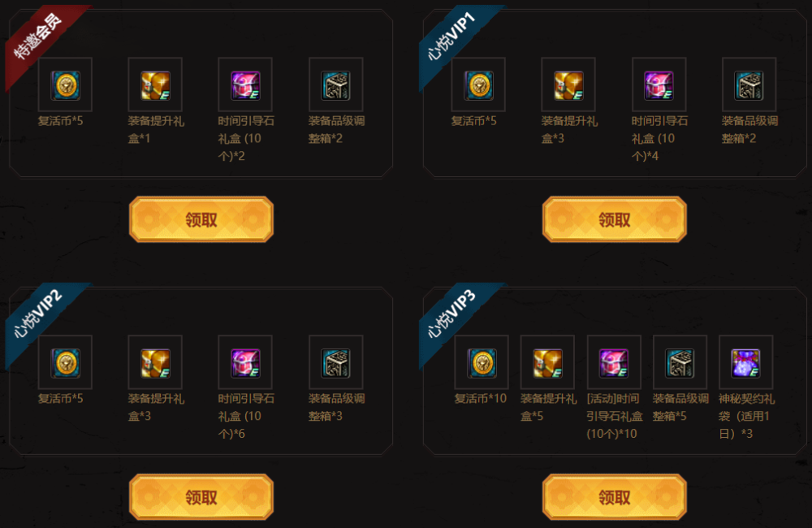Click 时间引导石礼盒 icon in 心悦VIP2 panel

(245, 363)
